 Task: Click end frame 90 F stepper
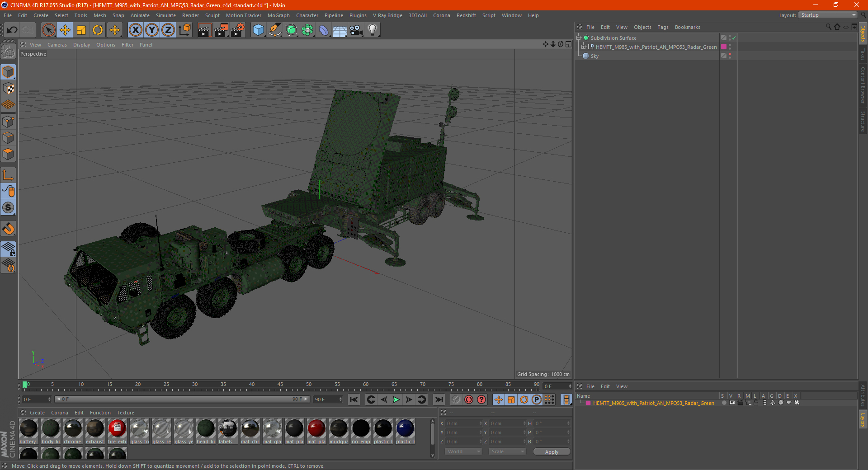(340, 399)
